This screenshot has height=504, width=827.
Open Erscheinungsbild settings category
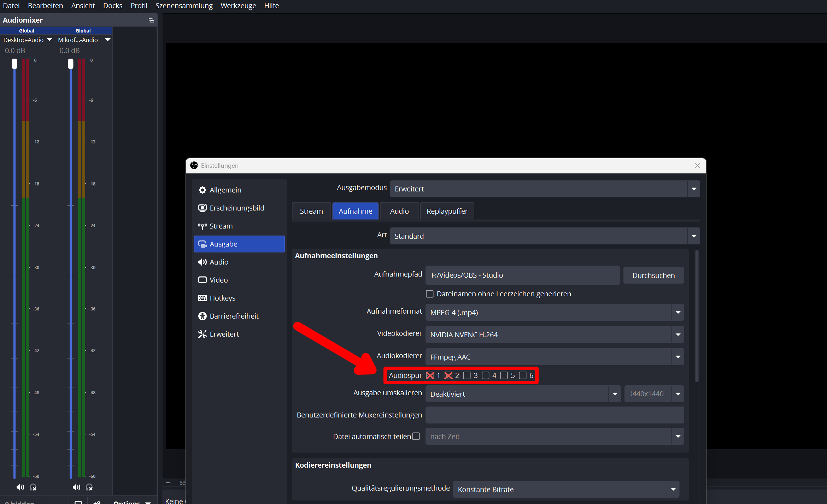click(236, 208)
